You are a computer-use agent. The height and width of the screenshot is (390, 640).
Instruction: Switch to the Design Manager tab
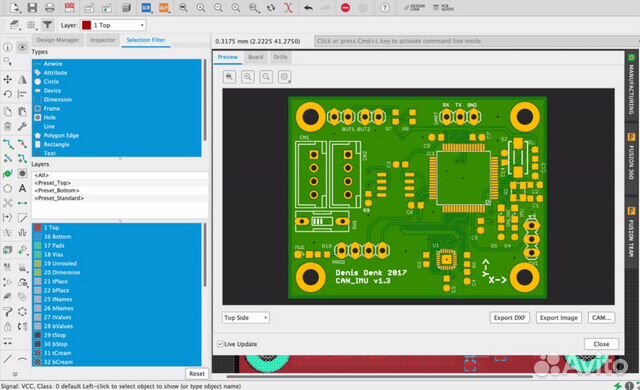pos(58,40)
